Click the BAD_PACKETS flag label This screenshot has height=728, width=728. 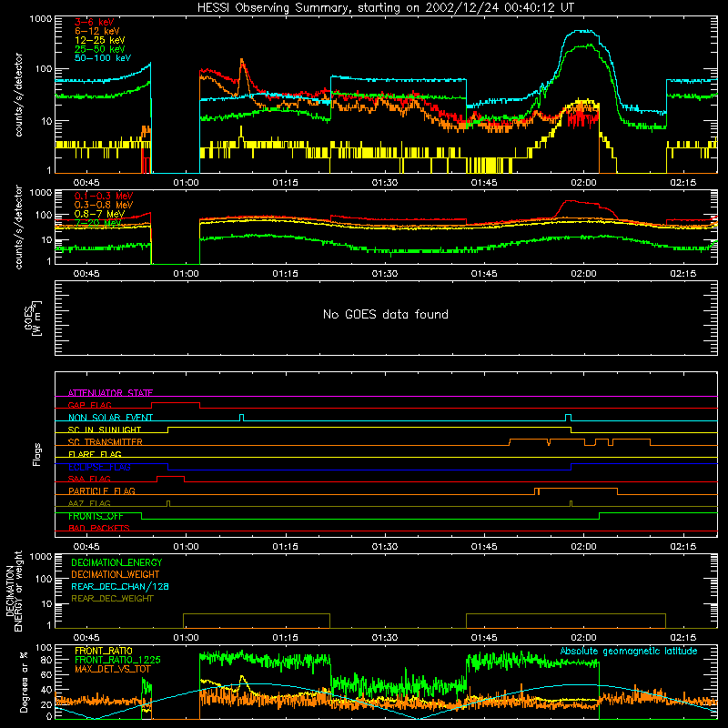tap(99, 528)
